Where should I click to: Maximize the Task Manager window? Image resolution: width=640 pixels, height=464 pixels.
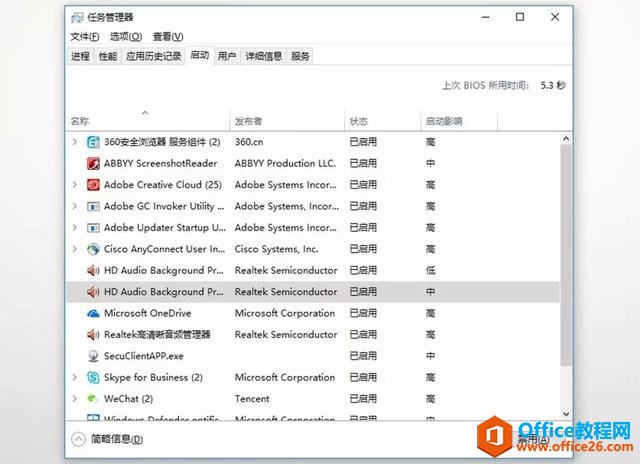point(520,17)
